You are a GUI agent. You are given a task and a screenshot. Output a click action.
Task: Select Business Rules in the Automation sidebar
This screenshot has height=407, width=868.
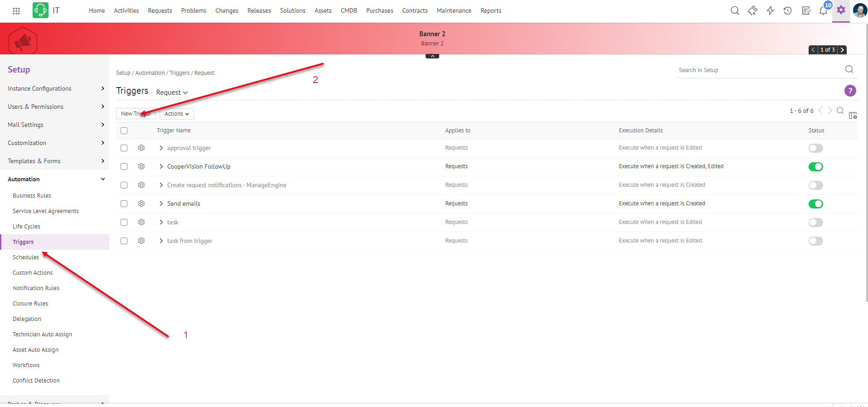[32, 196]
